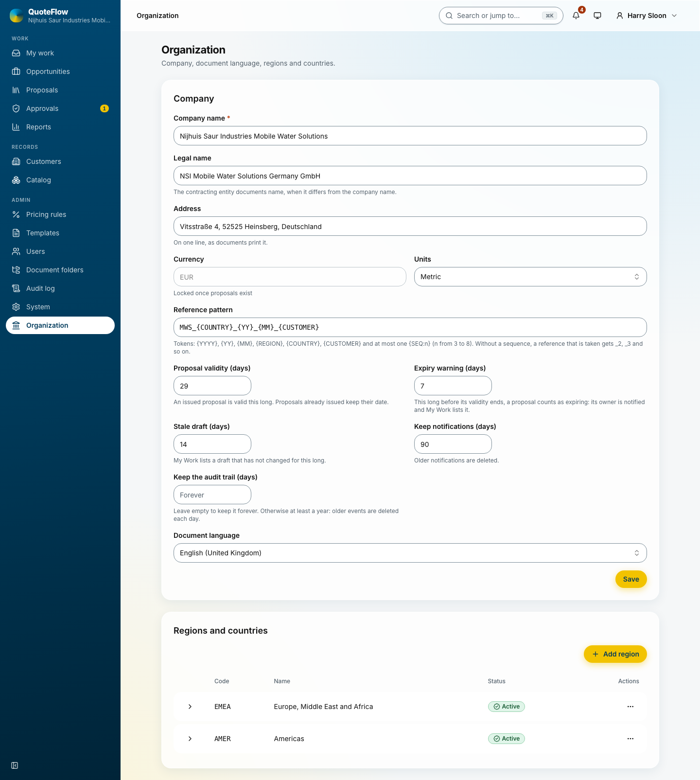
Task: Click the Opportunities briefcase icon
Action: (16, 71)
